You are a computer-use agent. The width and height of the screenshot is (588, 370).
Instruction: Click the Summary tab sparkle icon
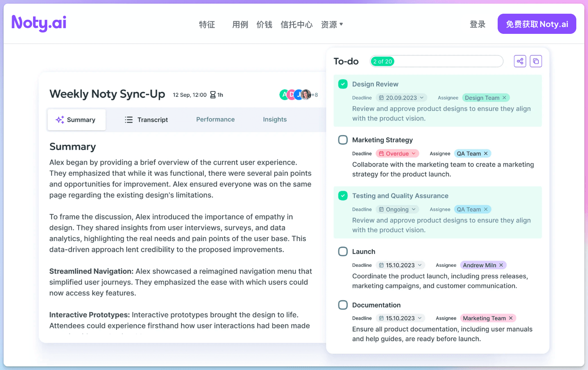[60, 120]
